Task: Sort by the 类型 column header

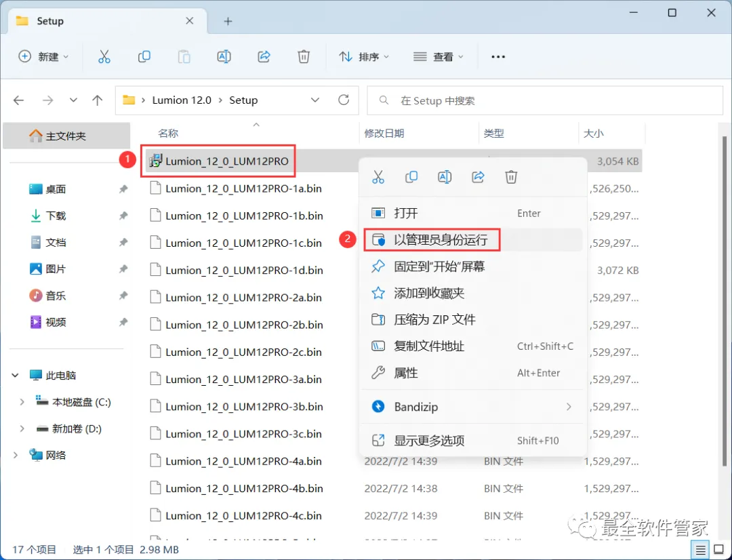Action: 493,134
